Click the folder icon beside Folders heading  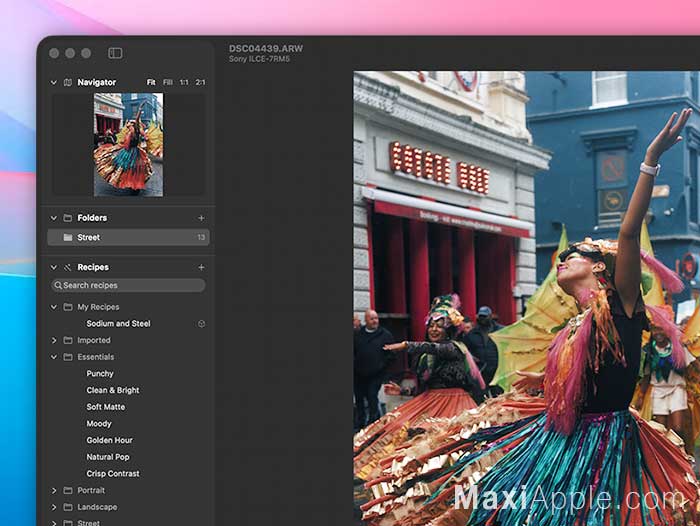[x=68, y=218]
